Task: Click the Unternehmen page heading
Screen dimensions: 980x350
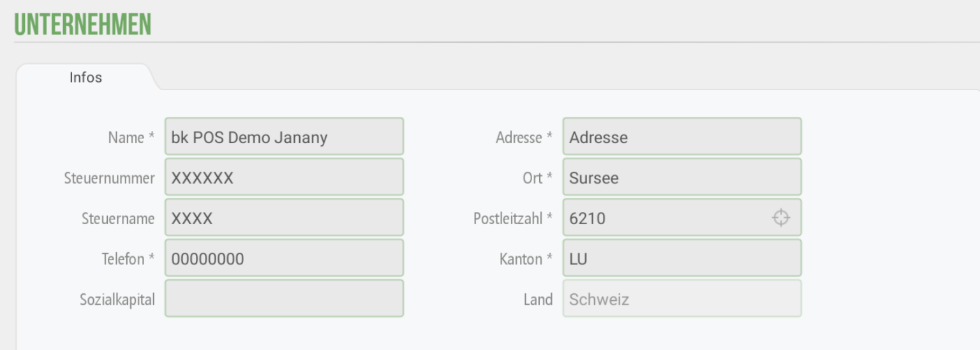Action: tap(82, 24)
